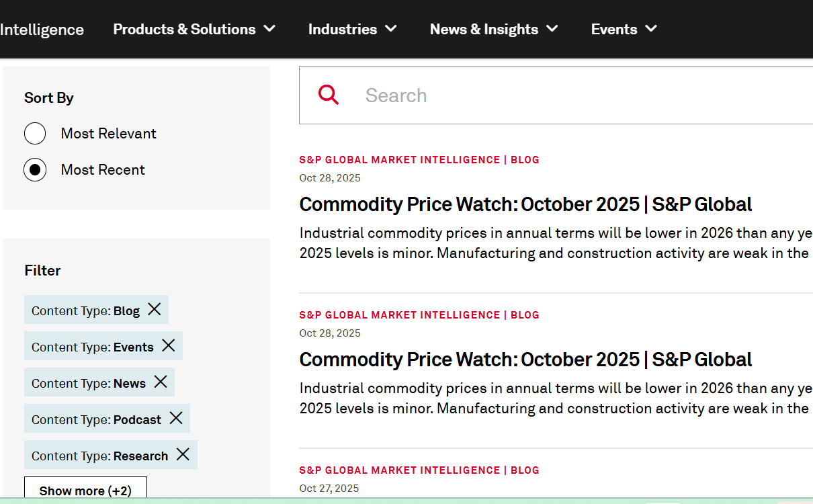The image size is (813, 504).
Task: Remove the Events content type filter
Action: 169,345
